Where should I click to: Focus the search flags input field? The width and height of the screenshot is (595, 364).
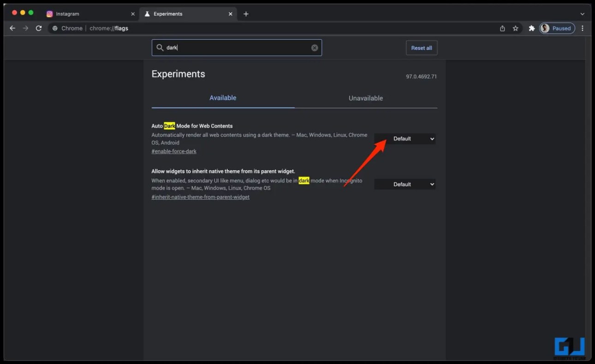coord(237,48)
